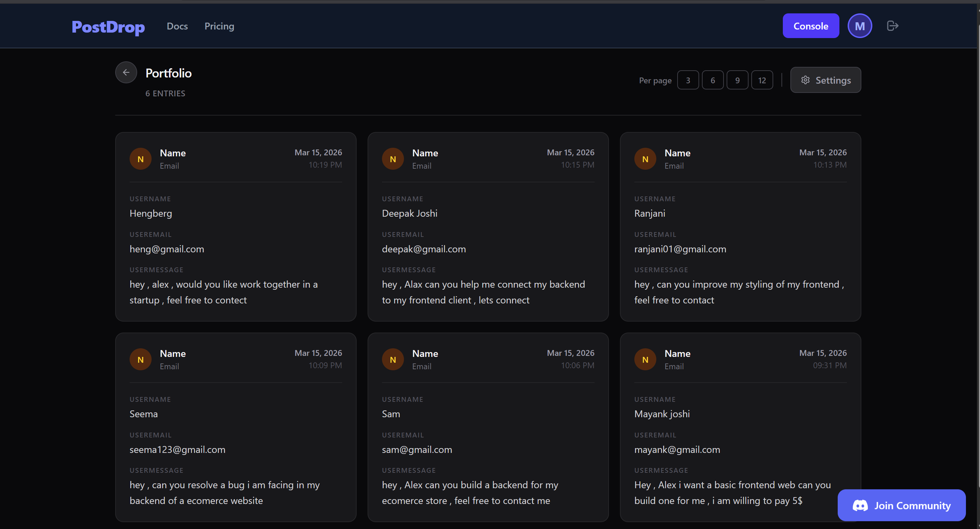Open the Pricing page
Viewport: 980px width, 529px height.
coord(219,26)
